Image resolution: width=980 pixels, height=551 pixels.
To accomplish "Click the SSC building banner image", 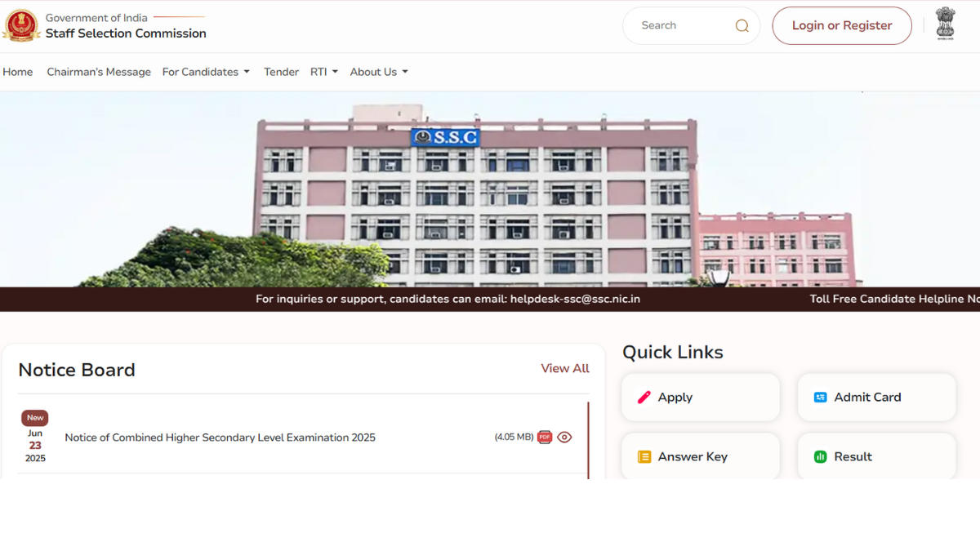I will pos(490,189).
